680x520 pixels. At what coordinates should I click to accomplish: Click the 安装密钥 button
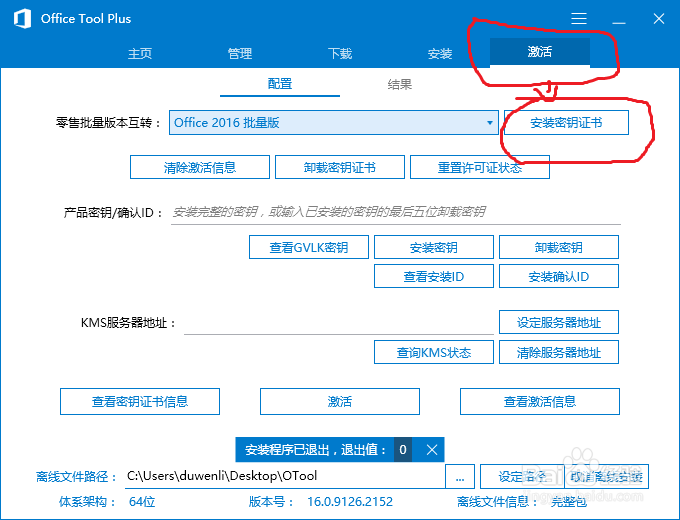(x=434, y=247)
